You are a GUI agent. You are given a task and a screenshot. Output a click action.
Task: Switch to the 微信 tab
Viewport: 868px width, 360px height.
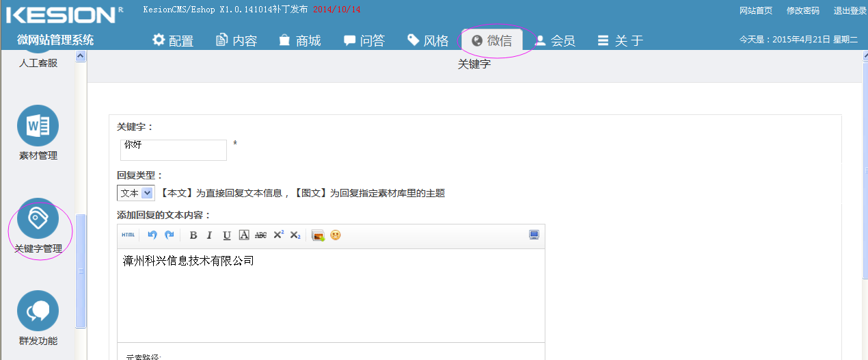(x=492, y=40)
